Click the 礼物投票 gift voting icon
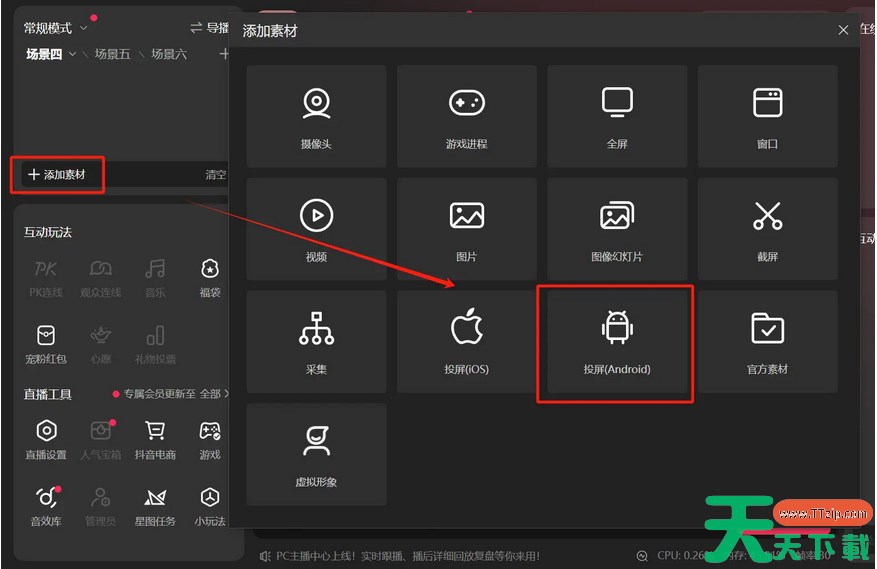Image resolution: width=877 pixels, height=569 pixels. coord(155,344)
